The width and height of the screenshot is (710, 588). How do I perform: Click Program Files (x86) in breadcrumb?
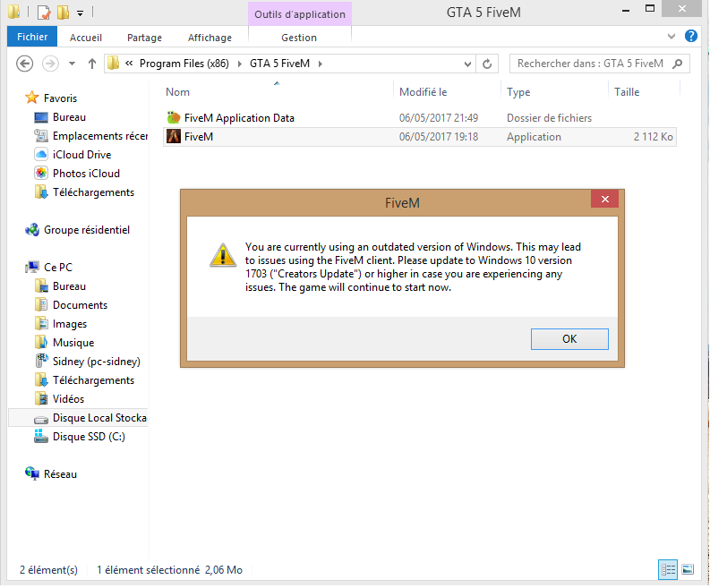(x=184, y=64)
